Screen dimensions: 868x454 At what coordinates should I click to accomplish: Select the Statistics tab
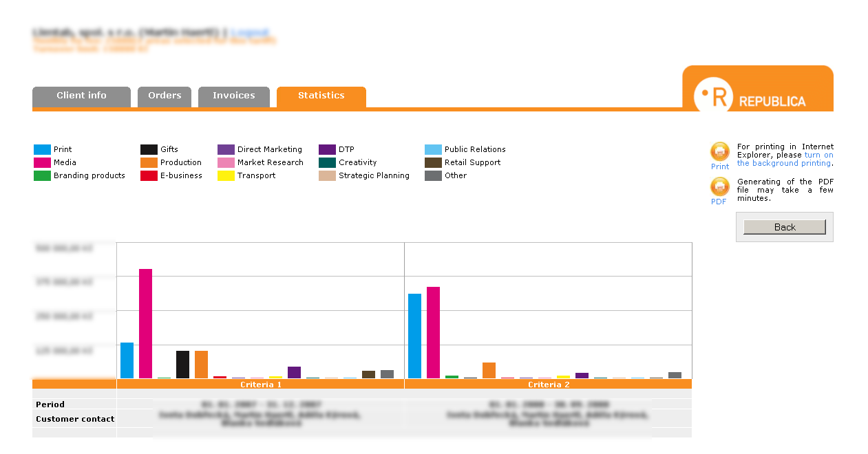point(321,96)
